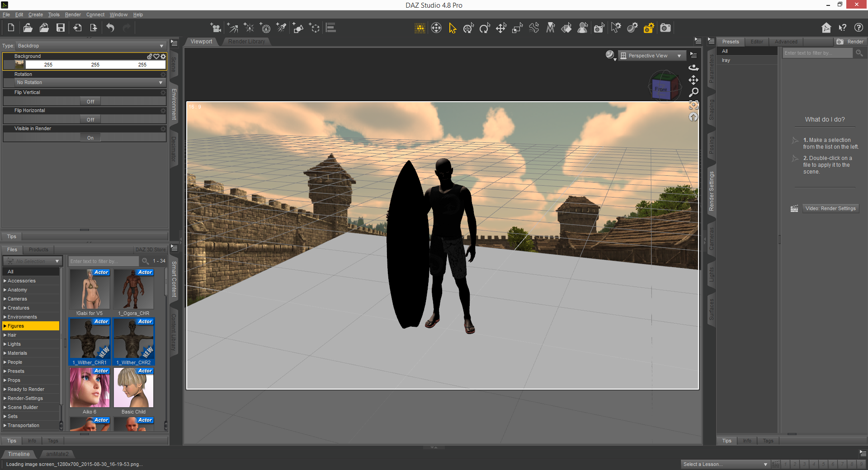
Task: Frame the selected object in viewport
Action: 693,105
